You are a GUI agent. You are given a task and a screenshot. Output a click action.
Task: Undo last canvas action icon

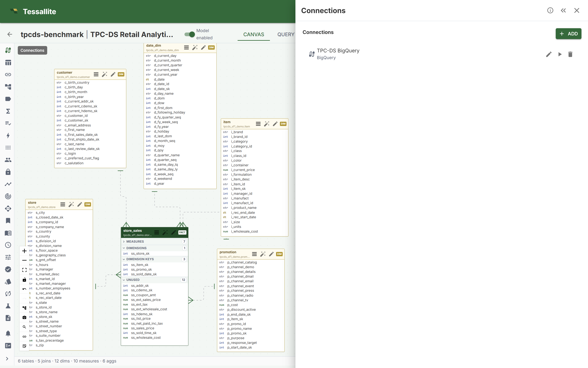24,289
